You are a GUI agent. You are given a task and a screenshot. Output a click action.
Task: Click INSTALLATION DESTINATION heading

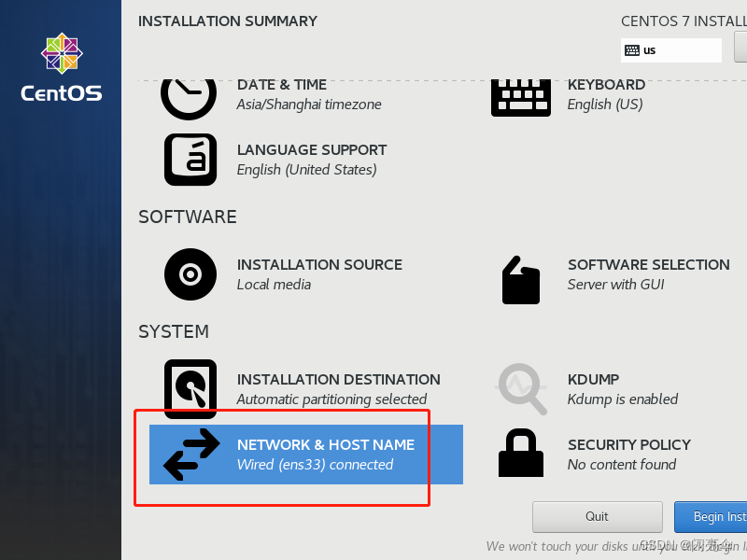(x=339, y=380)
